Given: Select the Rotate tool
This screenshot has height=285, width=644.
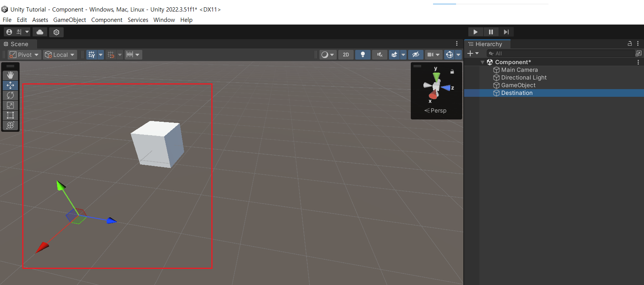Looking at the screenshot, I should (10, 95).
